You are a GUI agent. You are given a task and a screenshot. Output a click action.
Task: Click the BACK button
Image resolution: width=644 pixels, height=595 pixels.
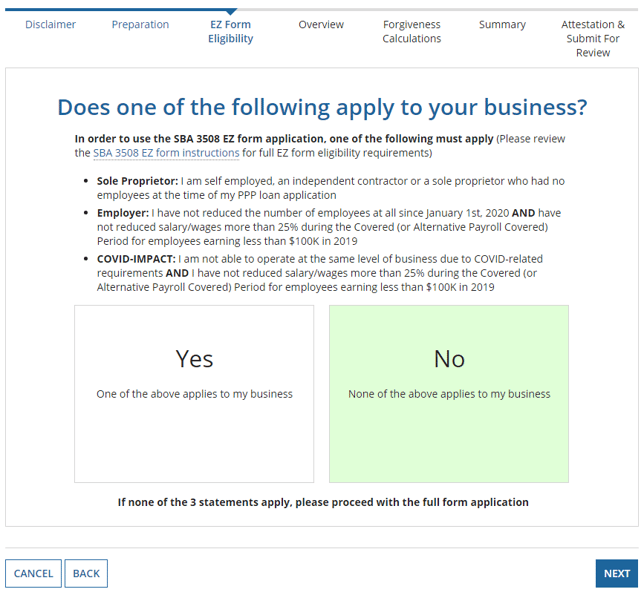coord(86,573)
